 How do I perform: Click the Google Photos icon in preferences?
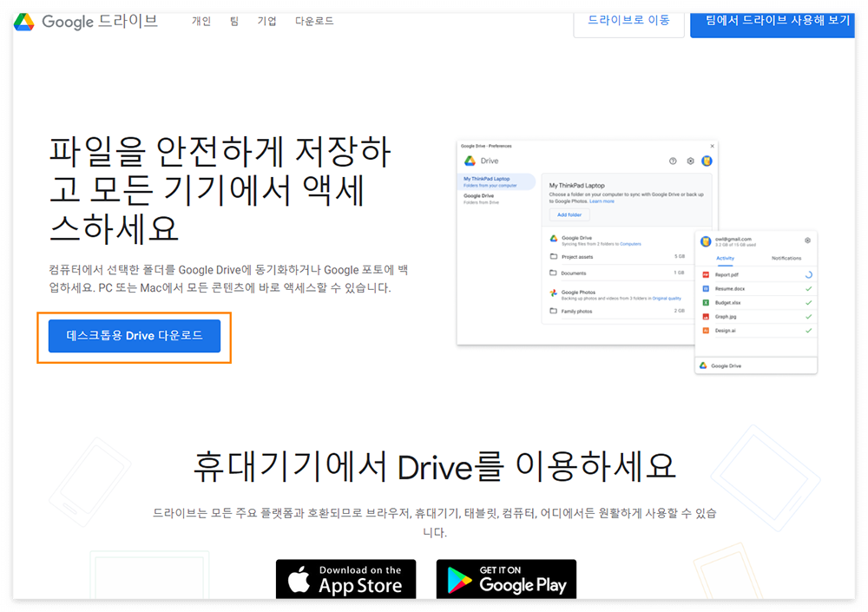coord(553,292)
